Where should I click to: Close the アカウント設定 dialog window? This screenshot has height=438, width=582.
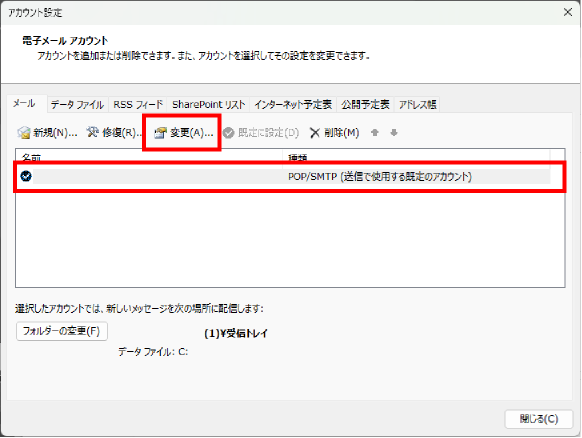pyautogui.click(x=568, y=12)
